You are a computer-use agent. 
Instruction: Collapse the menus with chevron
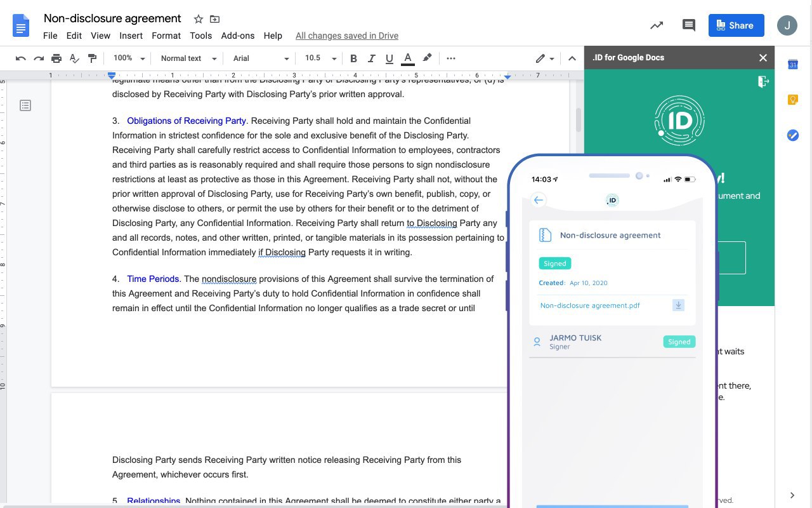572,58
